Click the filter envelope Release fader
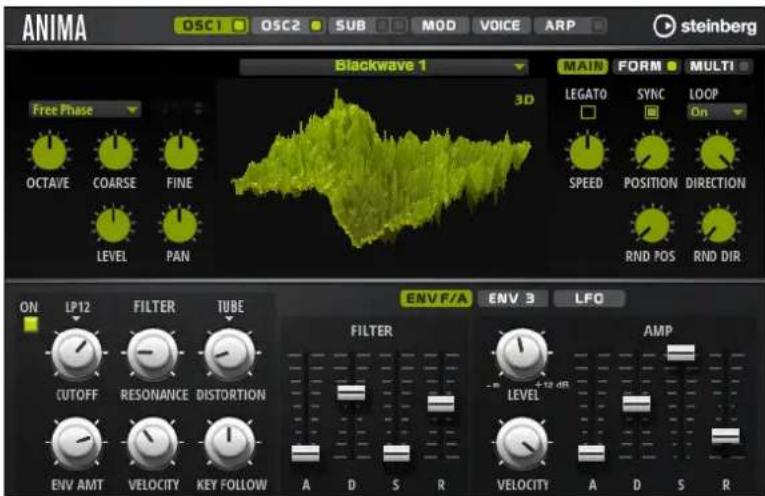 pos(441,404)
